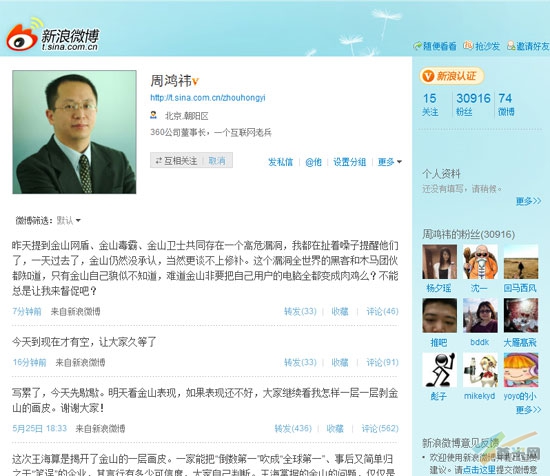Open the avatar of fan bddk
550x476 pixels.
point(480,316)
